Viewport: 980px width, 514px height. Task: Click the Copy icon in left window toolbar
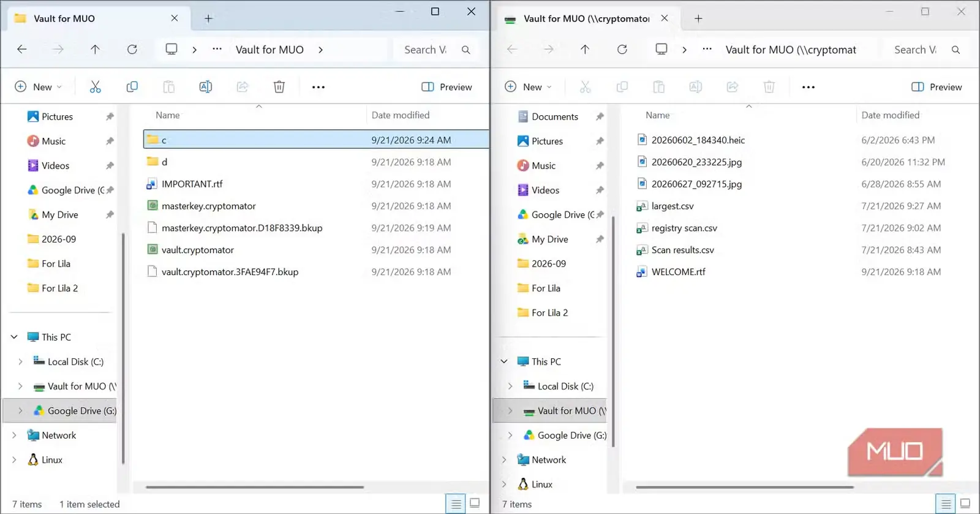pos(132,87)
